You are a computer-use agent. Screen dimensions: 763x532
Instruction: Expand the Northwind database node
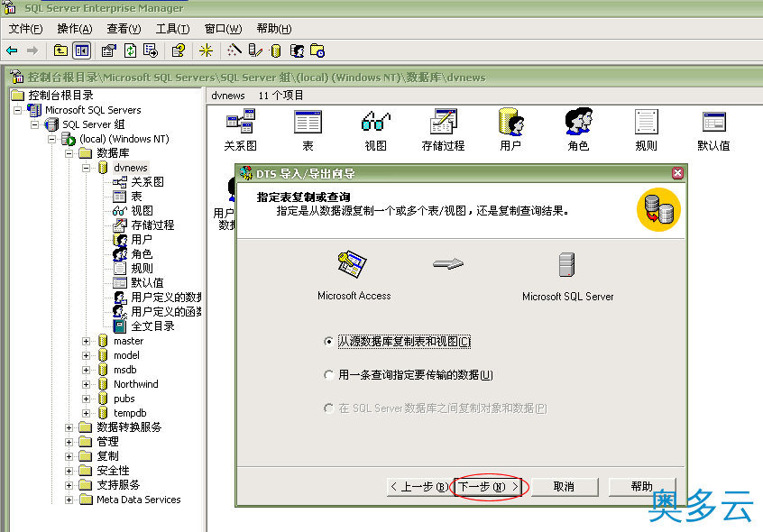pyautogui.click(x=86, y=385)
